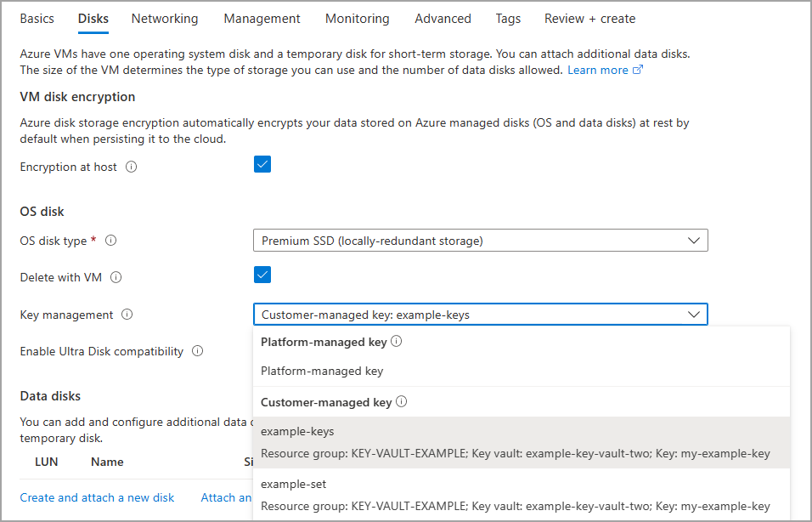The width and height of the screenshot is (812, 522).
Task: Click info icon next to Encryption at host
Action: pos(131,167)
